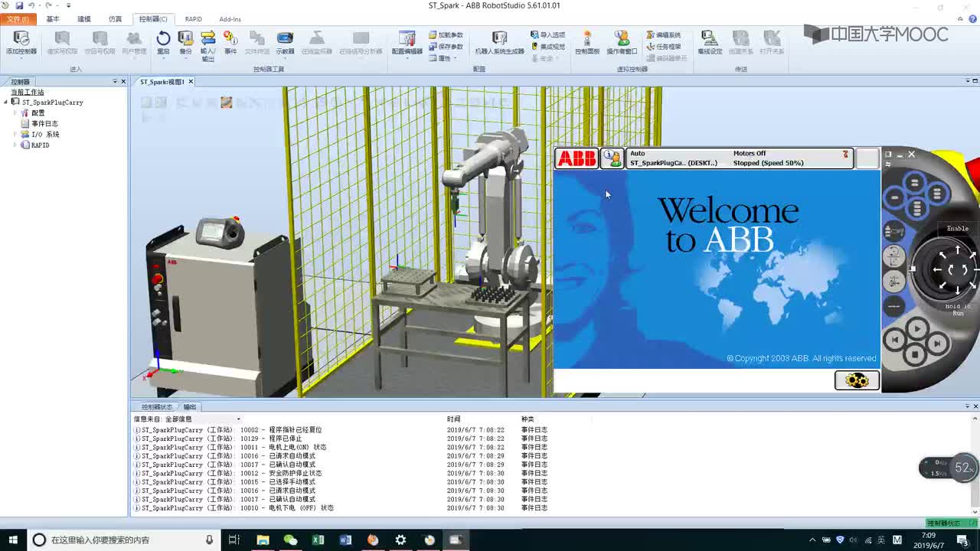Click the 时间 column header in output
The width and height of the screenshot is (980, 551).
(x=454, y=419)
